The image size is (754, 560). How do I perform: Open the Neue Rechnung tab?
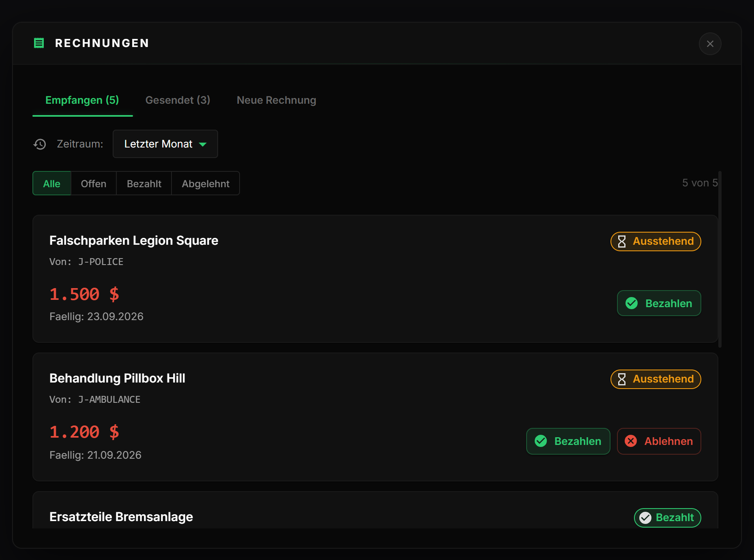point(276,100)
